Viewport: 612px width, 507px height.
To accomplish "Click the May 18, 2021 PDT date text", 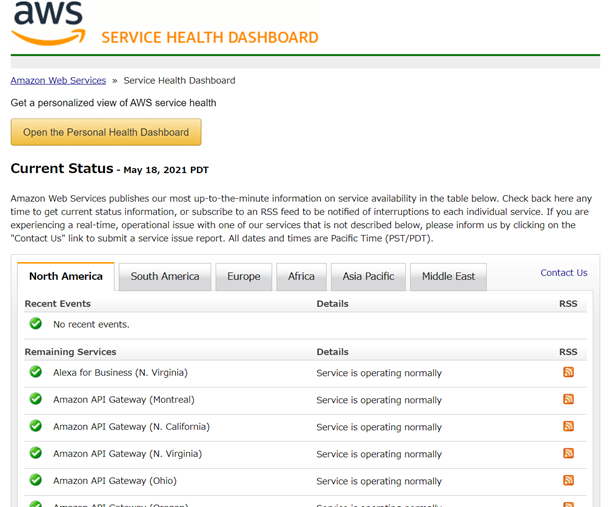I will 166,170.
